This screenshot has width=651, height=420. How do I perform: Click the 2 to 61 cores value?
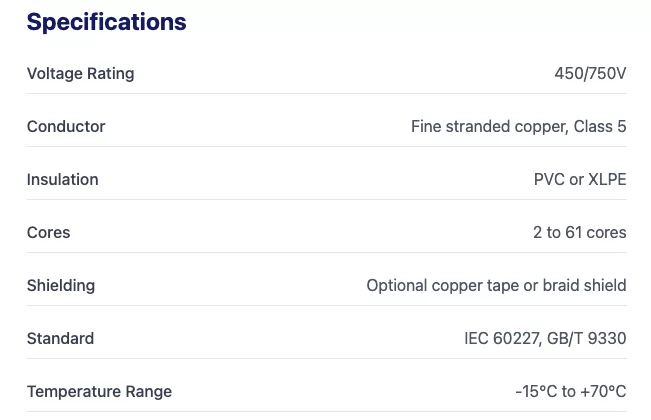tap(579, 232)
